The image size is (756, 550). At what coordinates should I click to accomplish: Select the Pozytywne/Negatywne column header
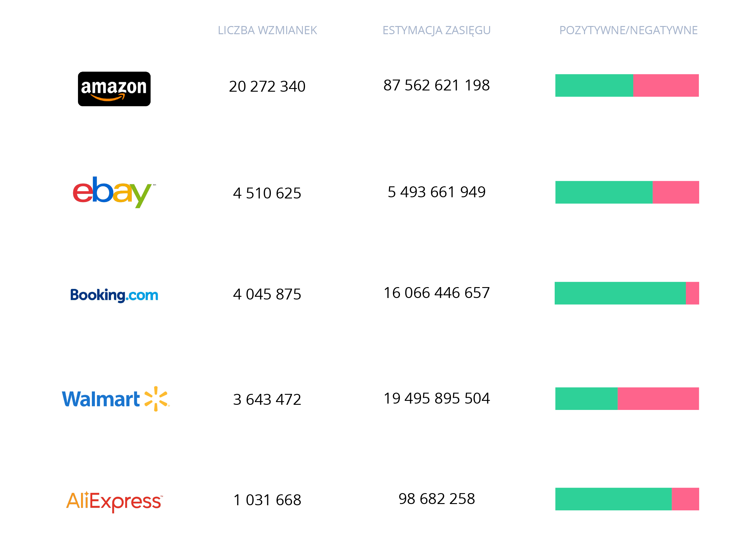(628, 30)
